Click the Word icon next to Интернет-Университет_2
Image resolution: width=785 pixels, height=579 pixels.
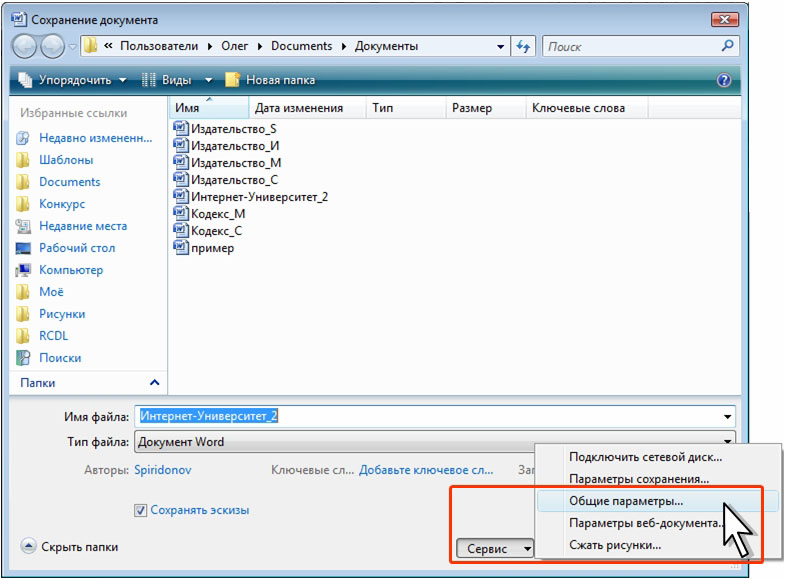(x=180, y=196)
